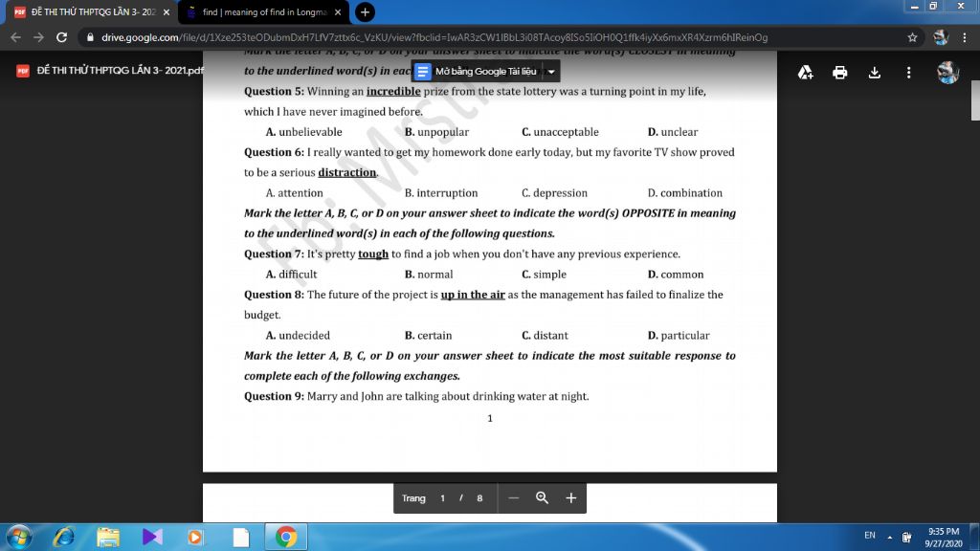Viewport: 980px width, 551px height.
Task: Click the 'Question 9:' label
Action: coord(274,396)
